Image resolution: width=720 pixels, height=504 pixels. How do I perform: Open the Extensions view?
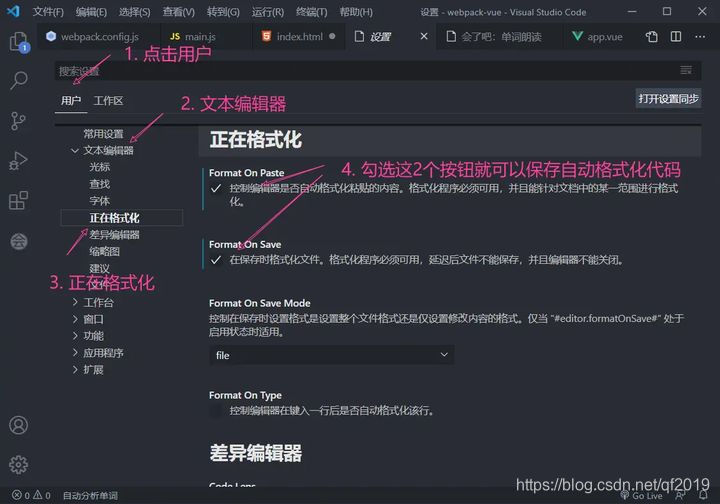(18, 201)
